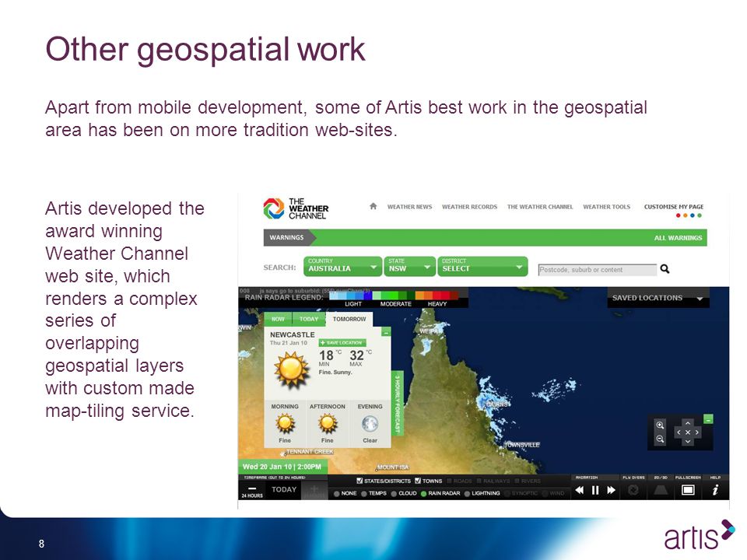This screenshot has width=747, height=560.
Task: Switch to the Now tab
Action: point(279,319)
